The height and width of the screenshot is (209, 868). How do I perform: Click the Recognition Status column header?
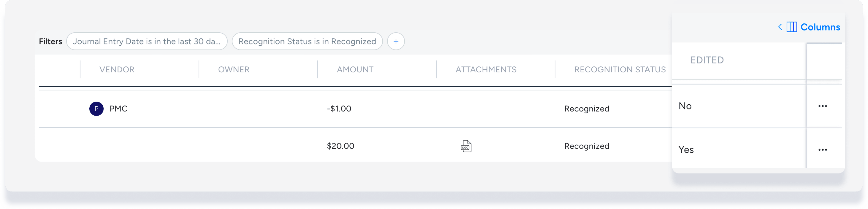620,69
